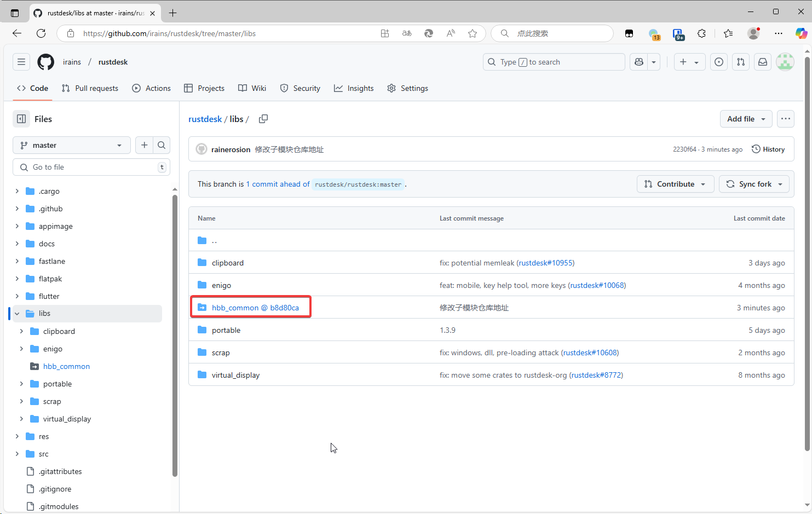This screenshot has width=812, height=514.
Task: Open the Sync fork dropdown
Action: [754, 184]
